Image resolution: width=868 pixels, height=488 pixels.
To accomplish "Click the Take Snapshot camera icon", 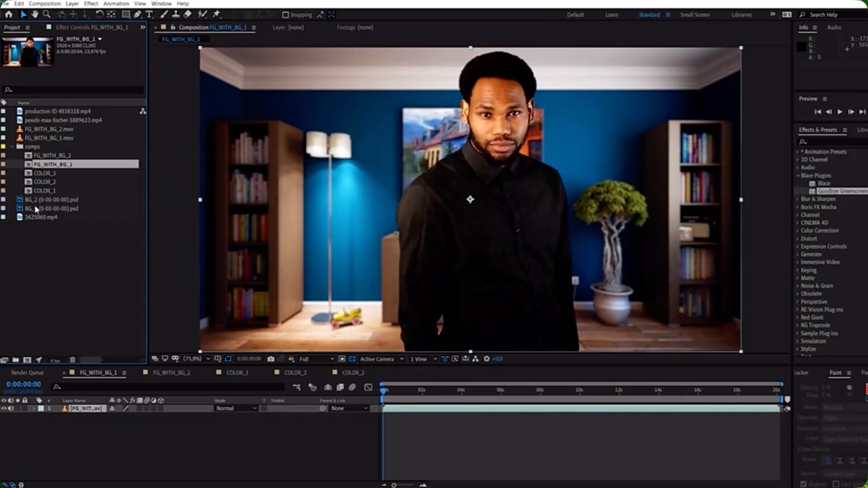I will [271, 359].
